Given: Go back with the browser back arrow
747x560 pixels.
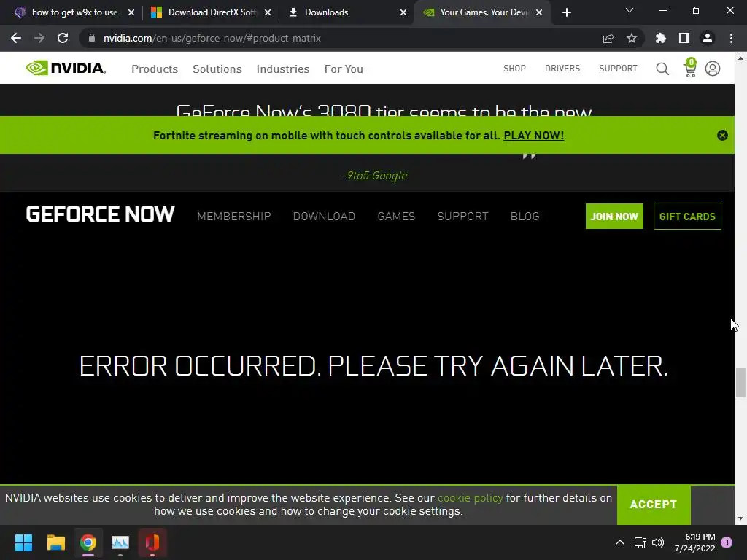Looking at the screenshot, I should click(x=16, y=38).
